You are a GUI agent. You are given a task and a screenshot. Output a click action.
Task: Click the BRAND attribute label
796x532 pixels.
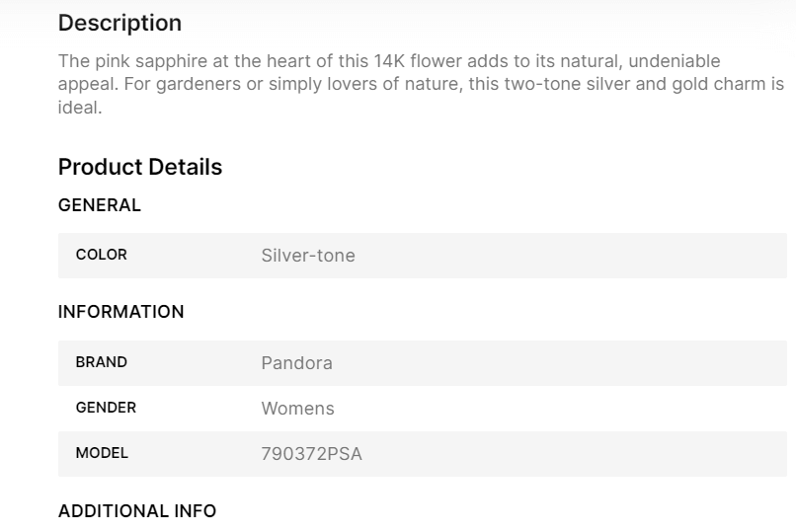[102, 362]
